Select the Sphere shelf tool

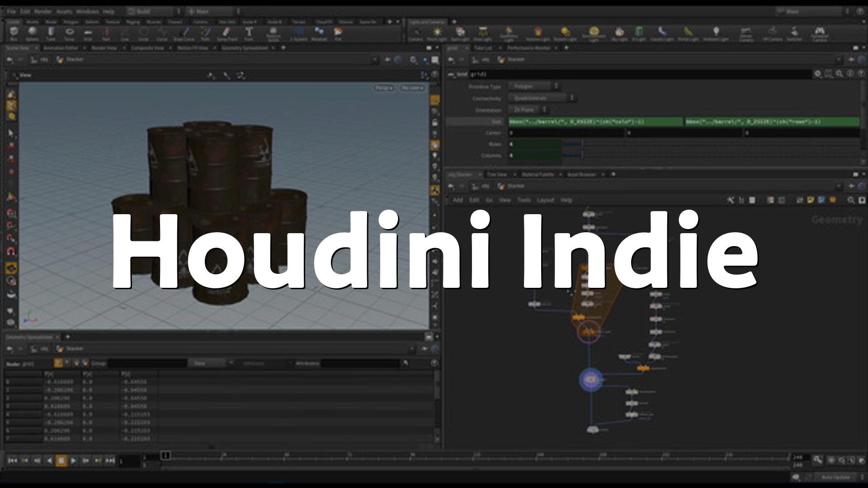coord(32,33)
